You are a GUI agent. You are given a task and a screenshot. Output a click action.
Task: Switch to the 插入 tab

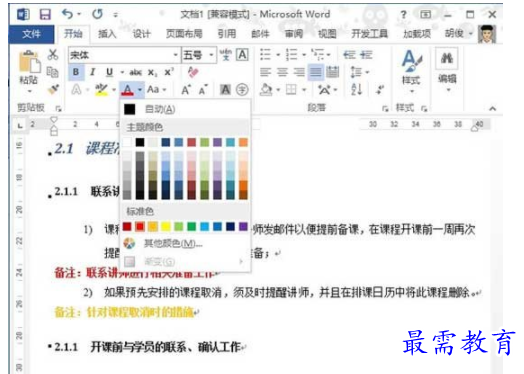coord(107,34)
